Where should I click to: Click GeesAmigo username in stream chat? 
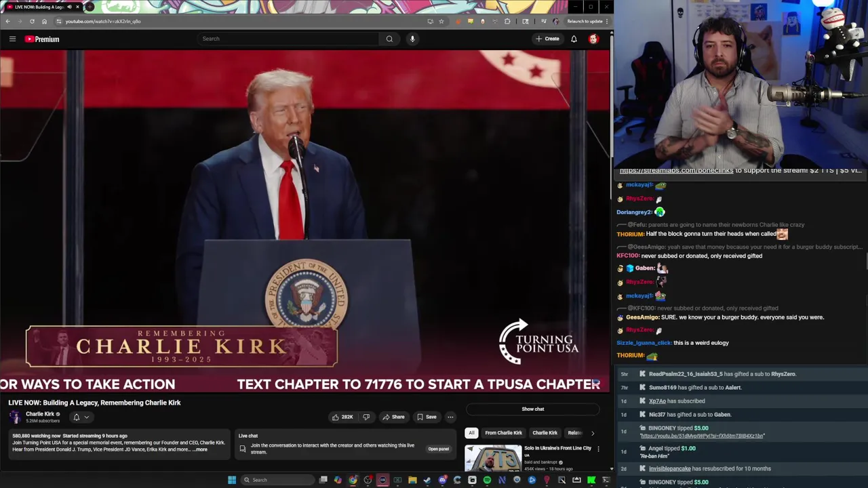click(643, 317)
